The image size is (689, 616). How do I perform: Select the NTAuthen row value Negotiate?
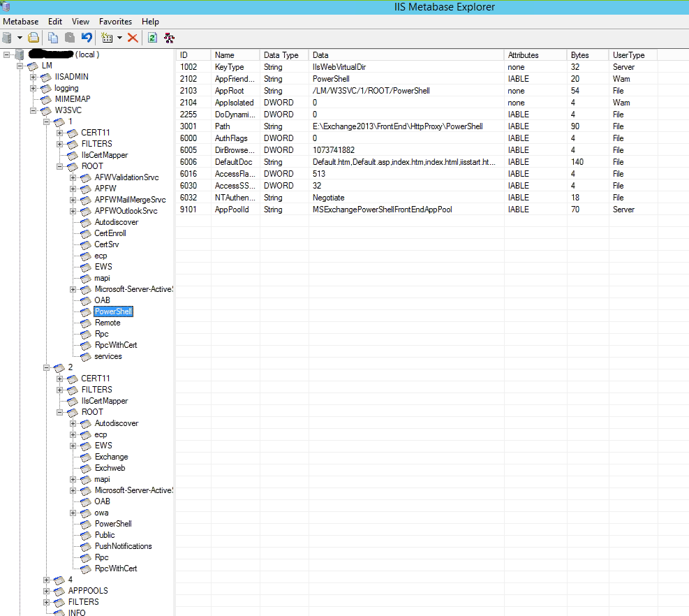329,198
